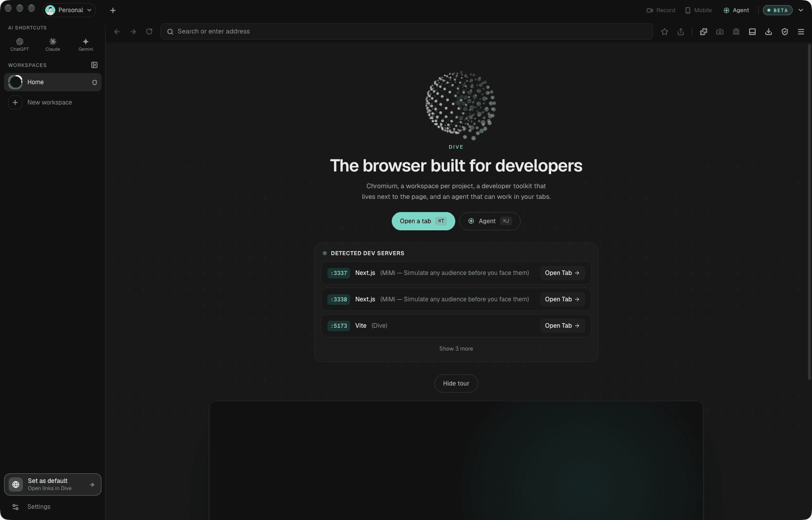The image size is (812, 520).
Task: Click the :3337 port label
Action: [339, 273]
